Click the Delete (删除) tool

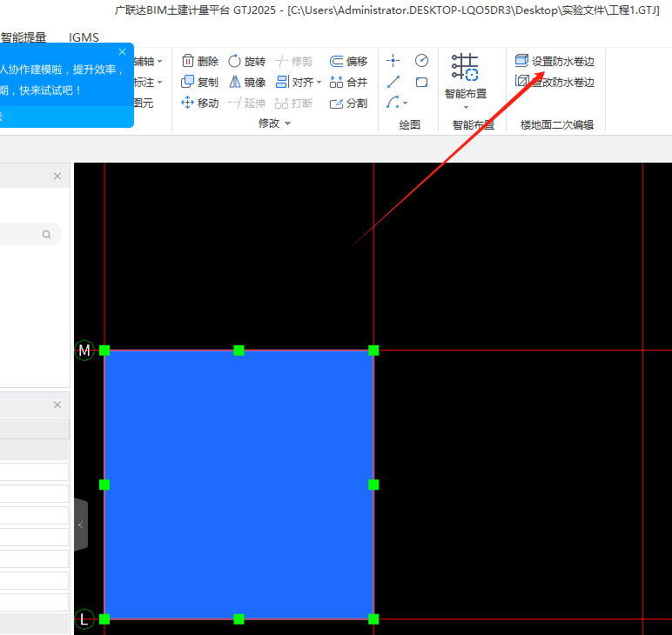pos(200,61)
